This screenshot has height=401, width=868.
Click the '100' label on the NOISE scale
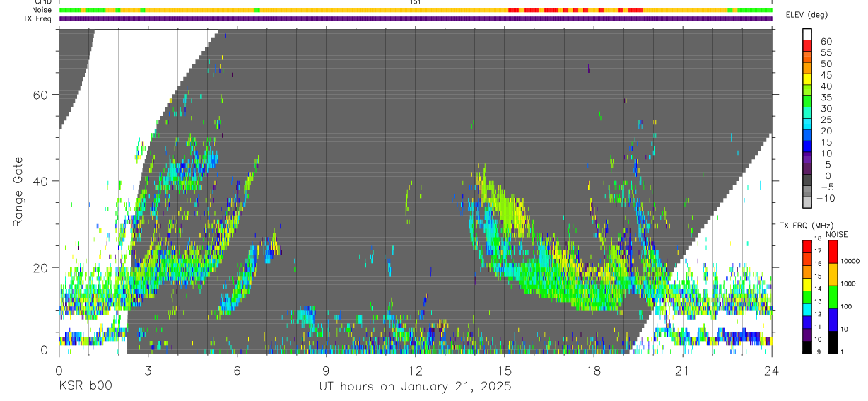(x=847, y=306)
